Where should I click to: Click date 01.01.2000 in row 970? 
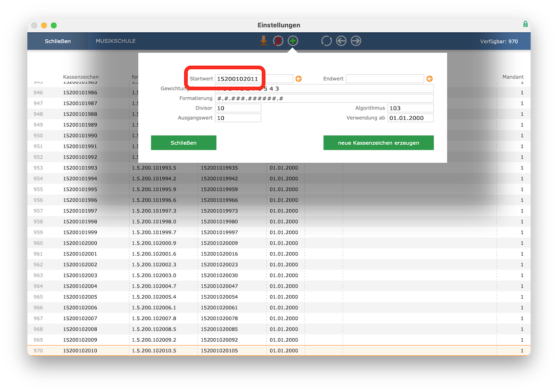tap(283, 351)
